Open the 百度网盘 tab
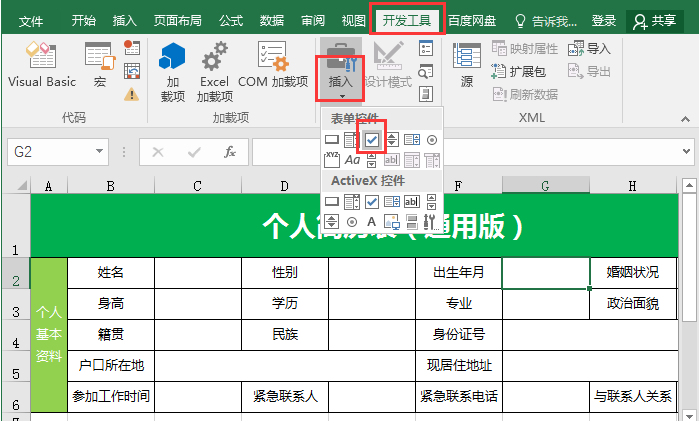Screen dimensions: 699x421 [x=472, y=21]
